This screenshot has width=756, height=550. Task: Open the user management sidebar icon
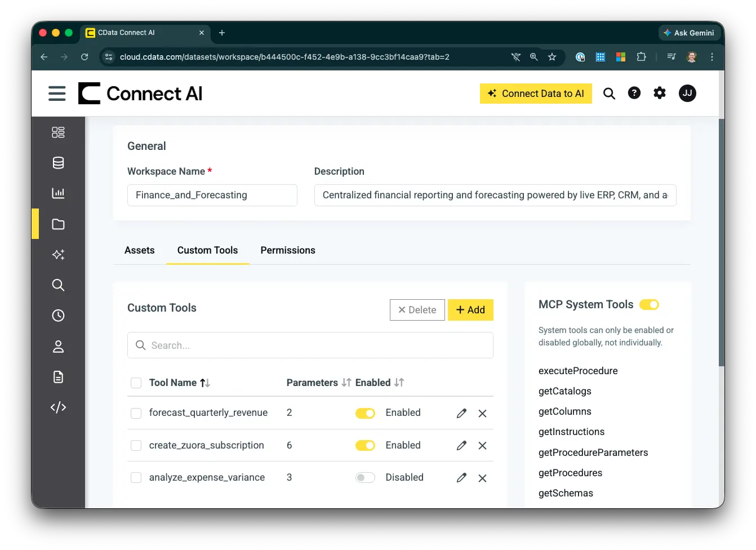tap(58, 347)
